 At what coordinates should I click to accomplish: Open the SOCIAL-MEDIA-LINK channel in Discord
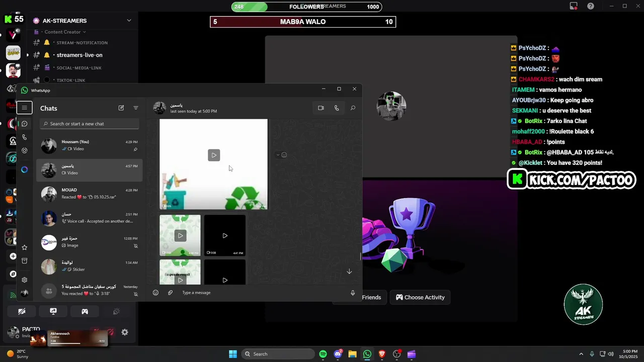tap(79, 68)
